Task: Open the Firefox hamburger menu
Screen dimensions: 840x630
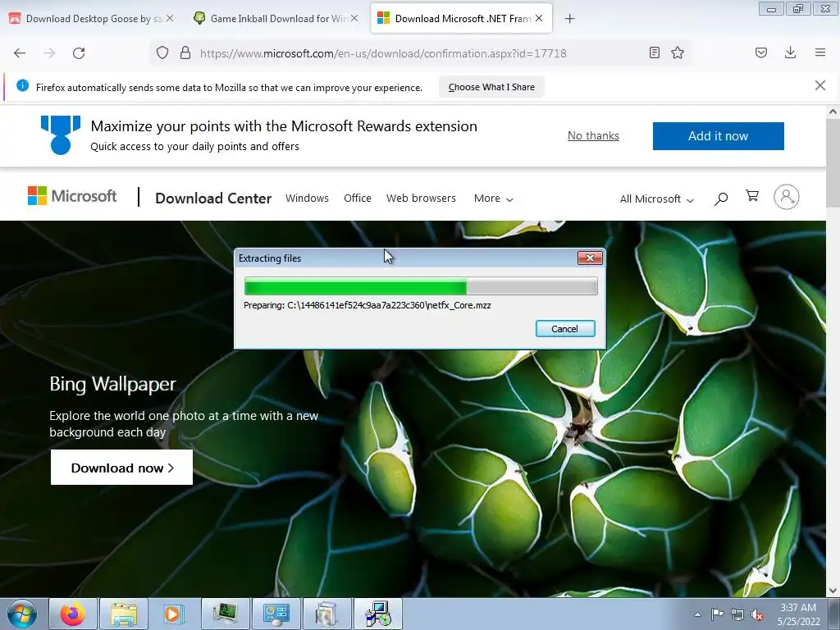Action: tap(820, 52)
